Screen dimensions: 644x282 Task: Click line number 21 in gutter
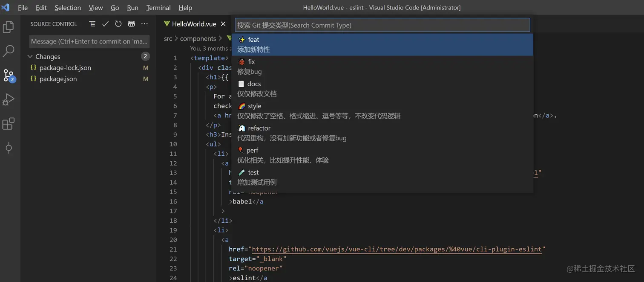[173, 249]
